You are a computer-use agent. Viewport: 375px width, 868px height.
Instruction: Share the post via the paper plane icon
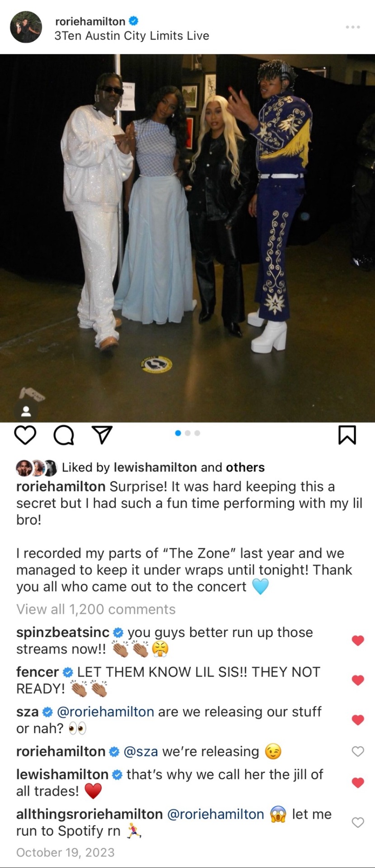(102, 434)
